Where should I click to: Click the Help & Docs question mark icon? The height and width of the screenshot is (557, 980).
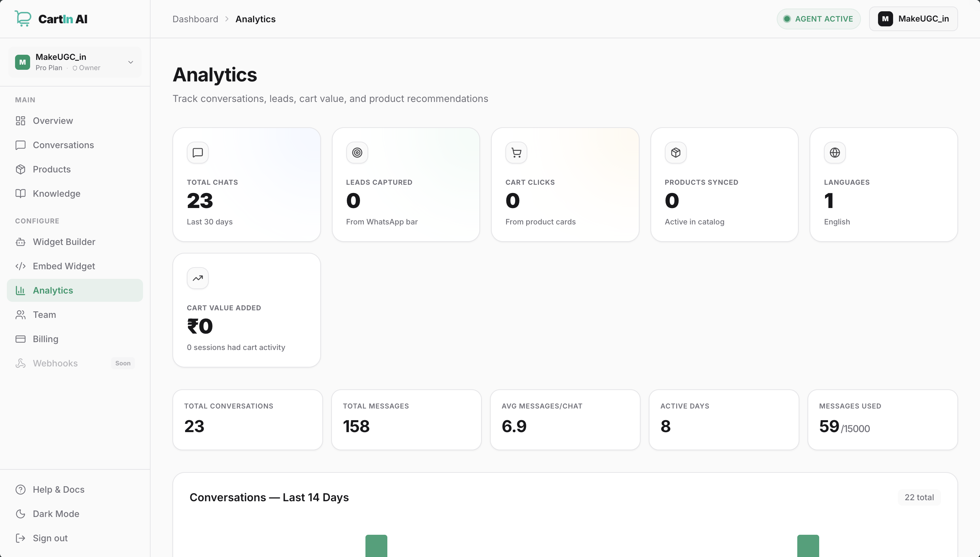pyautogui.click(x=20, y=490)
